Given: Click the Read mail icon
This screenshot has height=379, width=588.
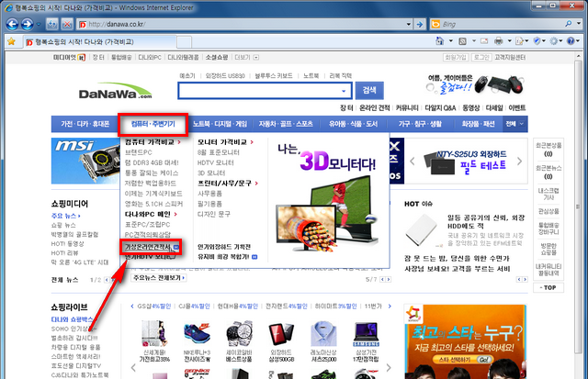Looking at the screenshot, I should [484, 40].
